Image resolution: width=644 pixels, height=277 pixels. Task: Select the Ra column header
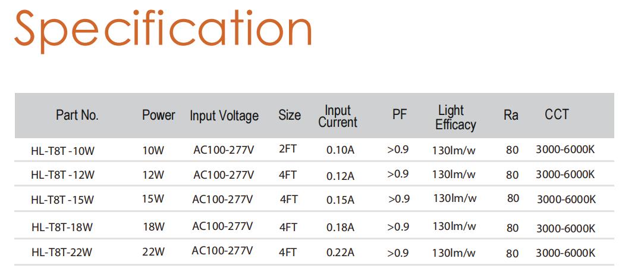point(511,115)
